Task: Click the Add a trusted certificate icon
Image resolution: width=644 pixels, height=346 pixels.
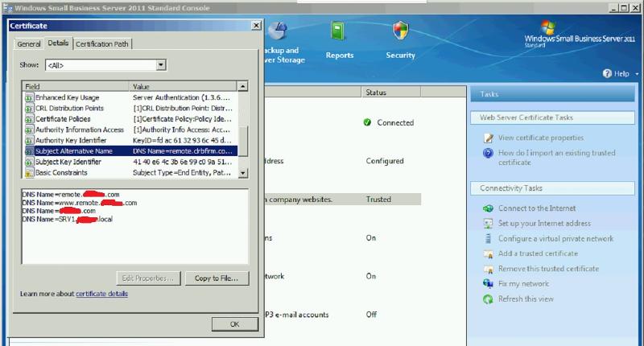Action: click(x=488, y=254)
